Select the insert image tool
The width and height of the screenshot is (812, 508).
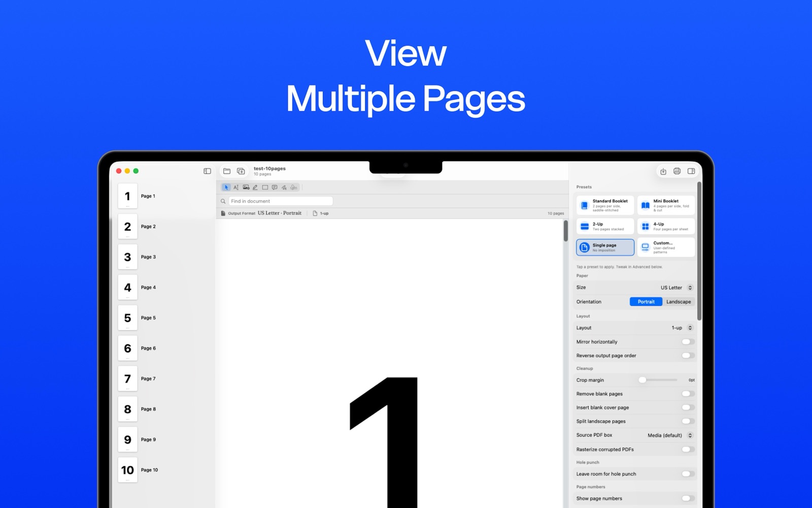coord(246,187)
